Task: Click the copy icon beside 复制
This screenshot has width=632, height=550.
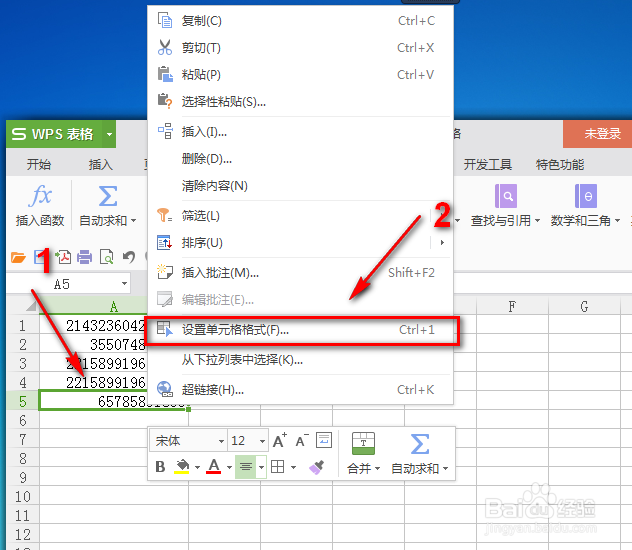Action: click(165, 20)
